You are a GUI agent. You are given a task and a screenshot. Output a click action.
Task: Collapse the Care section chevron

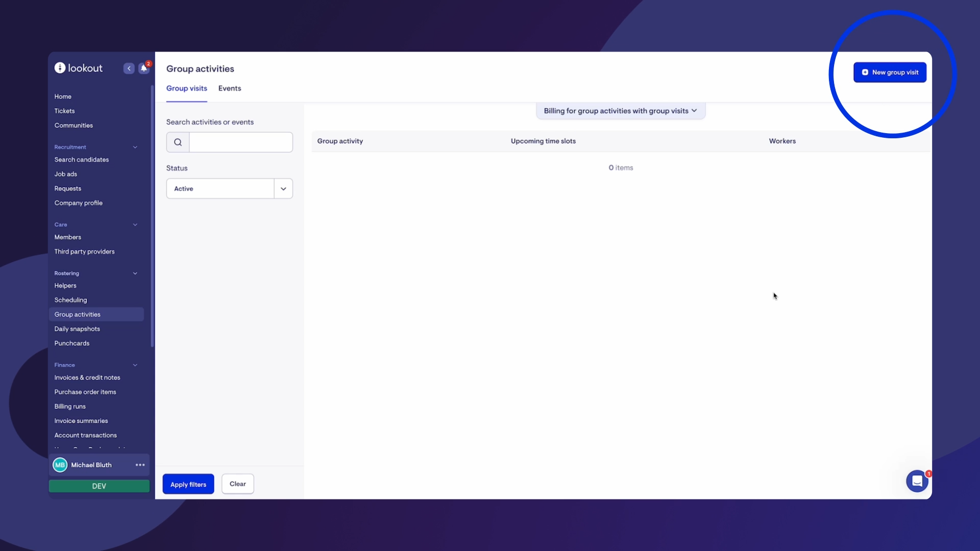tap(135, 224)
